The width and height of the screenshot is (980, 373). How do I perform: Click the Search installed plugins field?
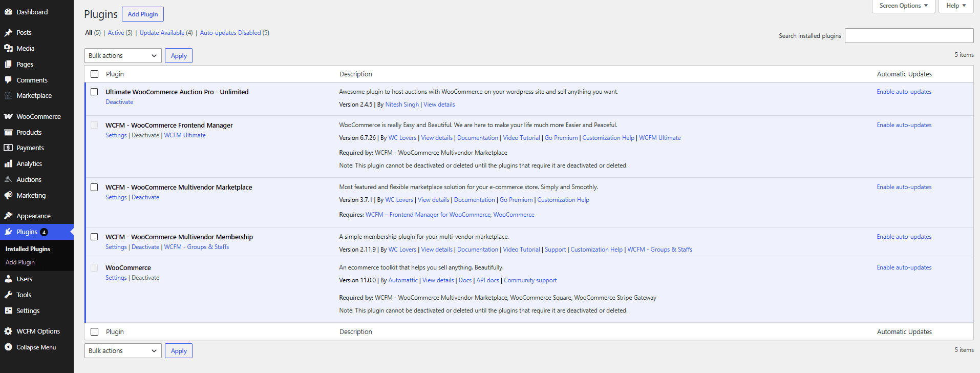[909, 35]
